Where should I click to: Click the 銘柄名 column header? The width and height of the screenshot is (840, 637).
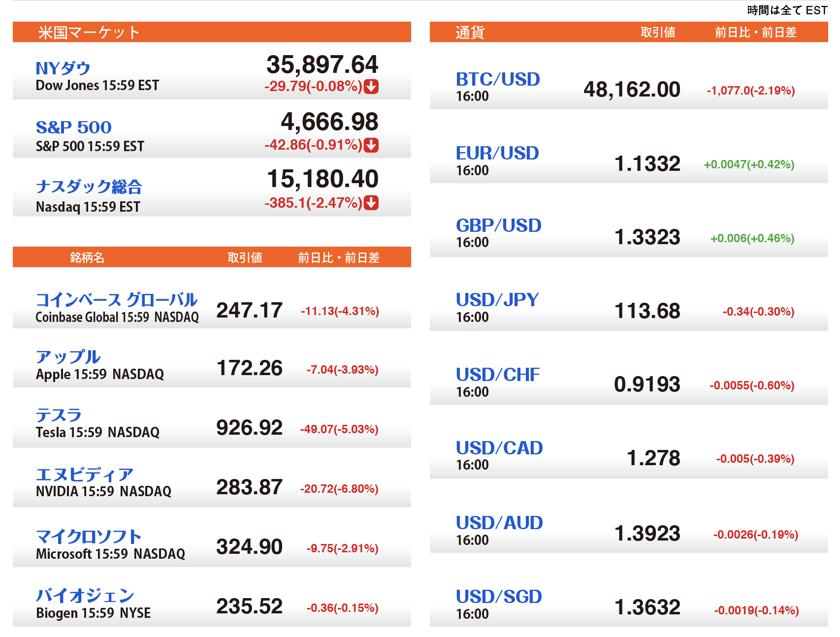point(87,257)
